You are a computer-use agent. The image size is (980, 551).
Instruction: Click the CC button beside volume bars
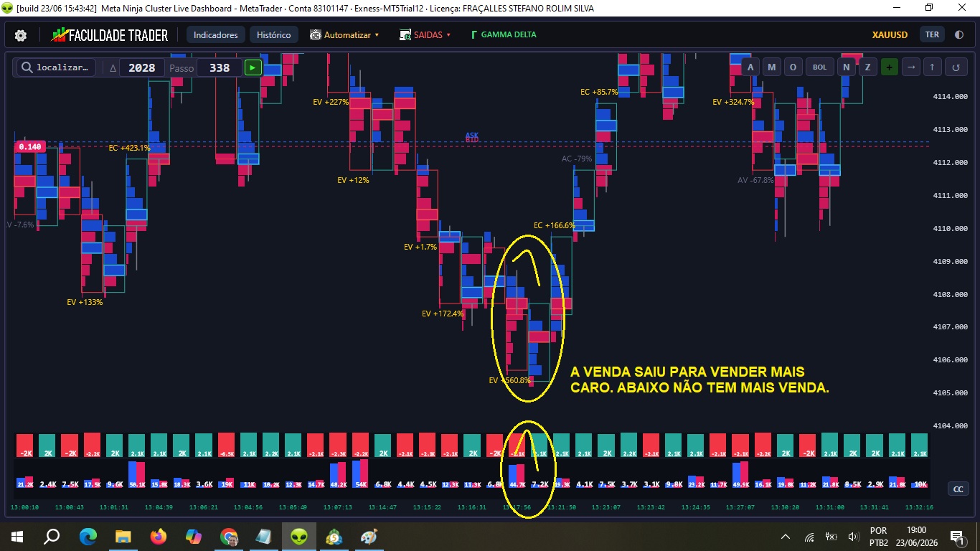(x=958, y=489)
